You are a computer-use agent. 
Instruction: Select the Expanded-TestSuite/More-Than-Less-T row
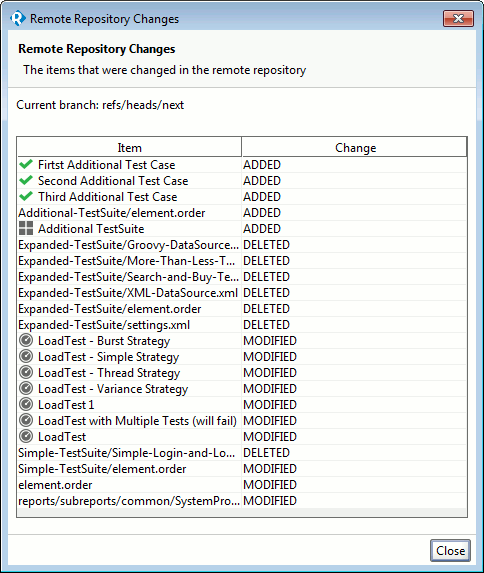(x=242, y=261)
